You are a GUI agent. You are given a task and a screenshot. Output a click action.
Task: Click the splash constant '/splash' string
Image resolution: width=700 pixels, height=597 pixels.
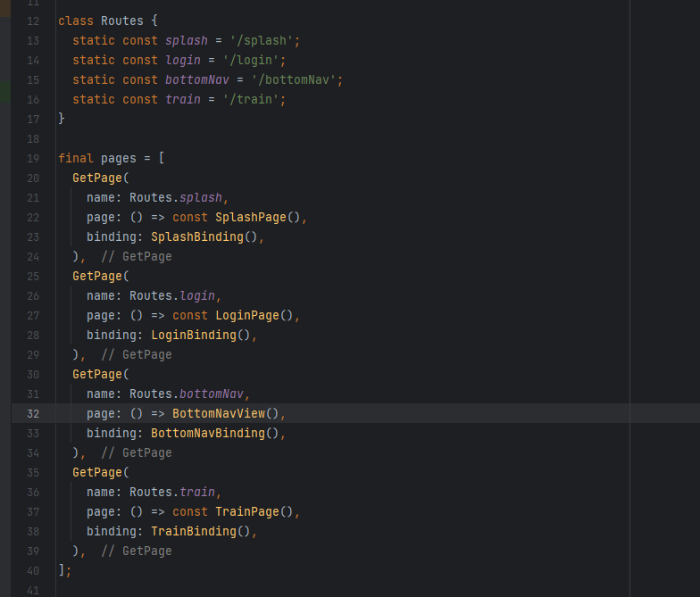click(x=261, y=41)
